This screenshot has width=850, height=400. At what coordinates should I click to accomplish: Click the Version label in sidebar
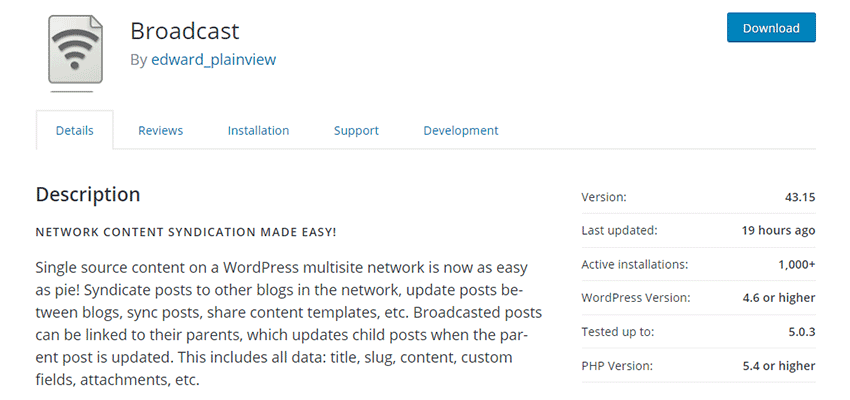(604, 197)
